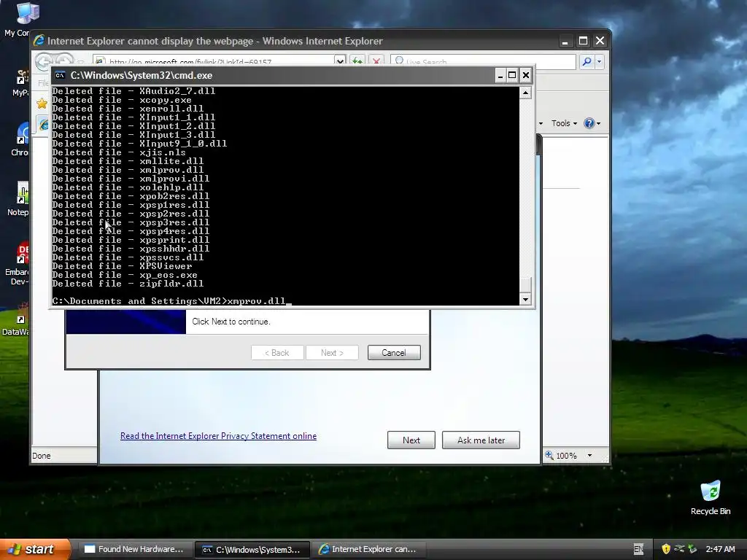Switch to Internet Explorer taskbar item

[x=368, y=549]
